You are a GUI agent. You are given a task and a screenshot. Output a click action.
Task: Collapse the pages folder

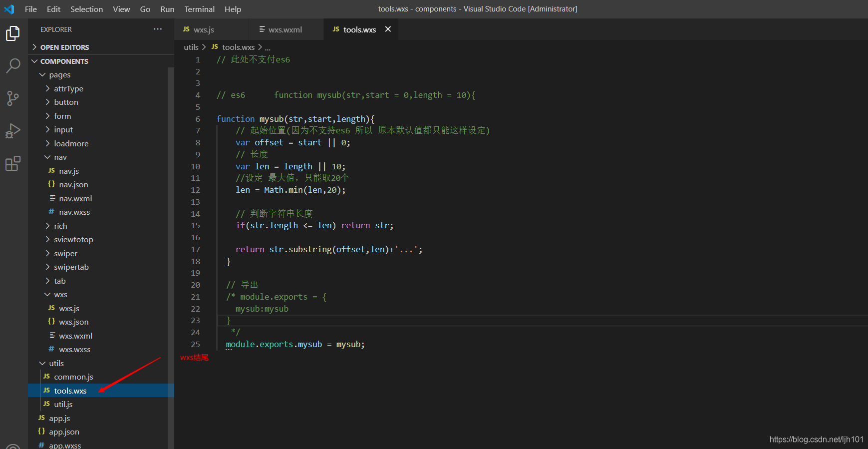(x=101, y=75)
